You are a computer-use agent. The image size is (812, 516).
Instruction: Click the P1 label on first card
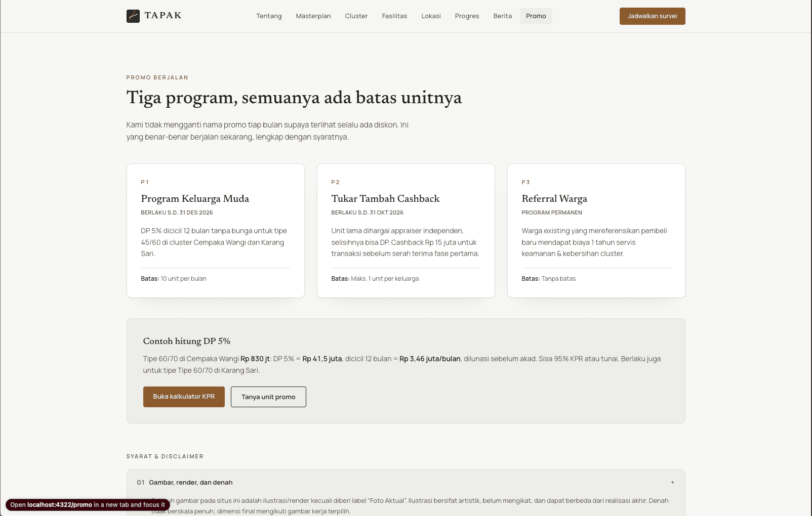[x=145, y=182]
